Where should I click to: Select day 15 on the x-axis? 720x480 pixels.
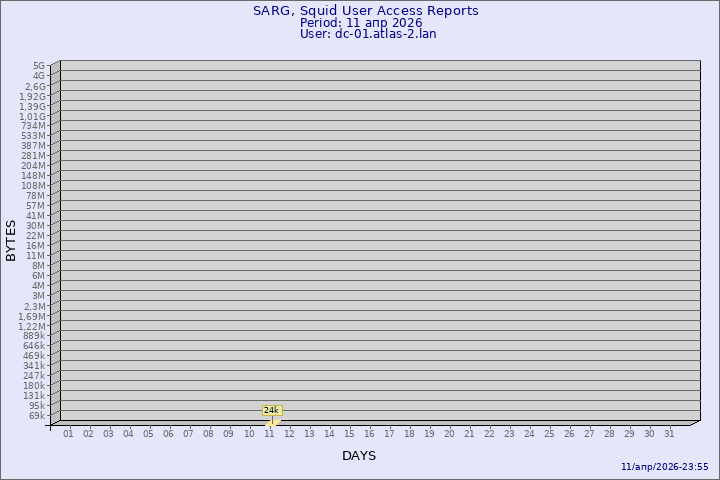pos(349,433)
